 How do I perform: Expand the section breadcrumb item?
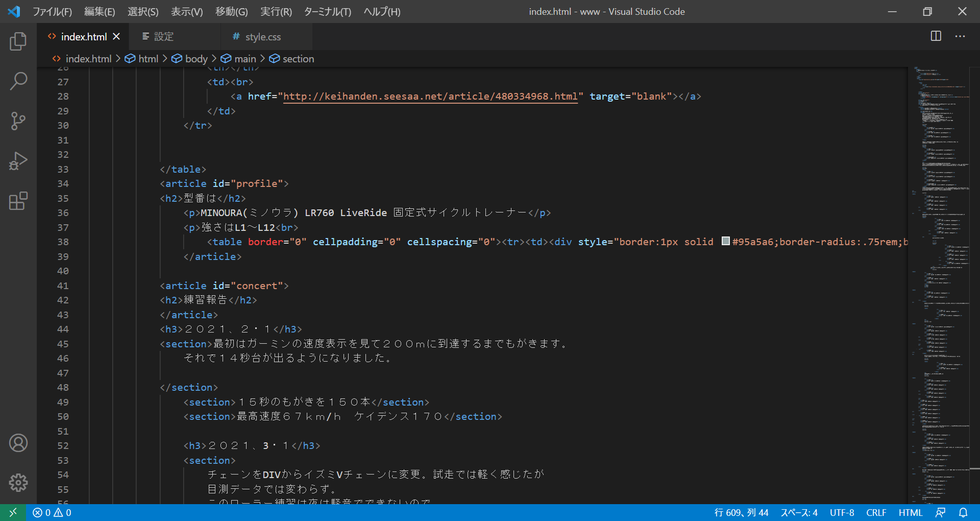291,59
